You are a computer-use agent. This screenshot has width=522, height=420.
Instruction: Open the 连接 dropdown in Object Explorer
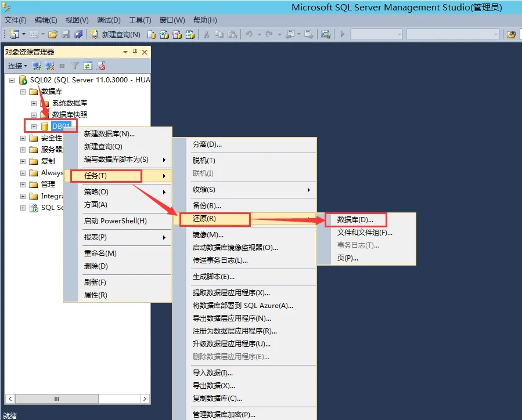(x=17, y=66)
